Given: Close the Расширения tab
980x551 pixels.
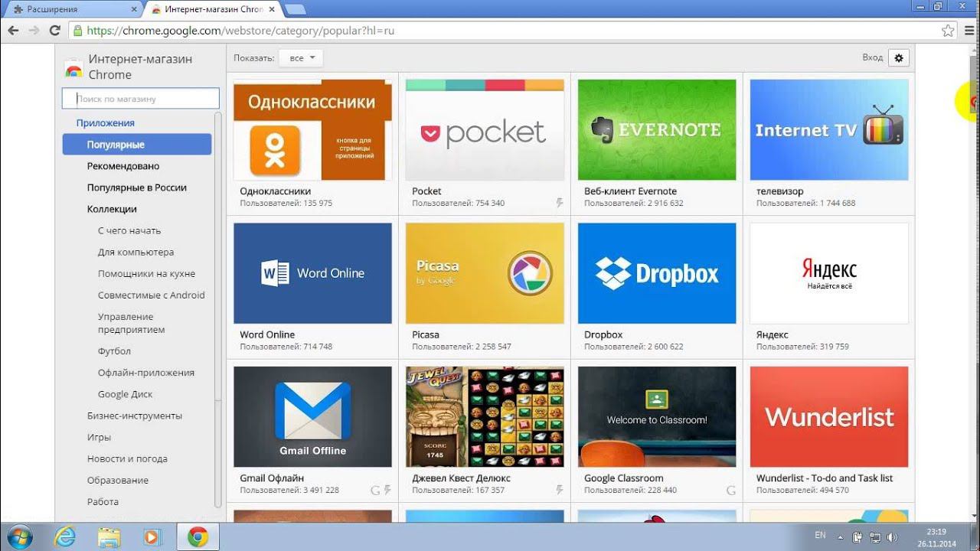Looking at the screenshot, I should tap(133, 9).
